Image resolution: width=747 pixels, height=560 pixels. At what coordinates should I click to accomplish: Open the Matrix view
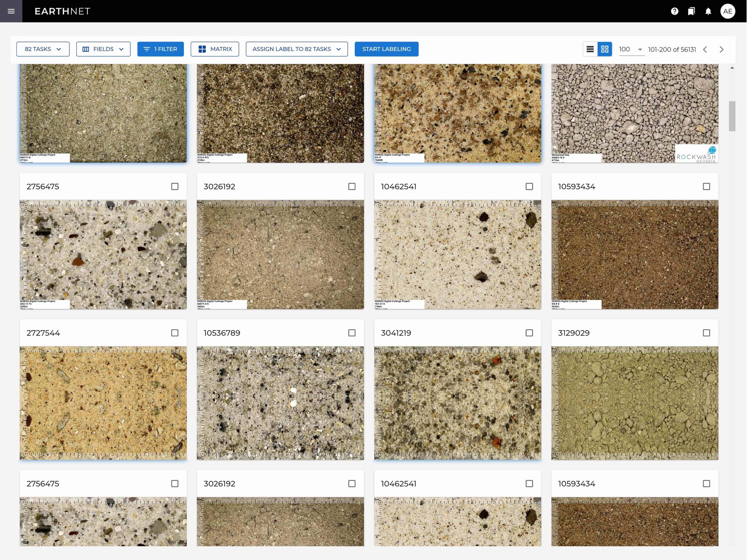click(215, 49)
